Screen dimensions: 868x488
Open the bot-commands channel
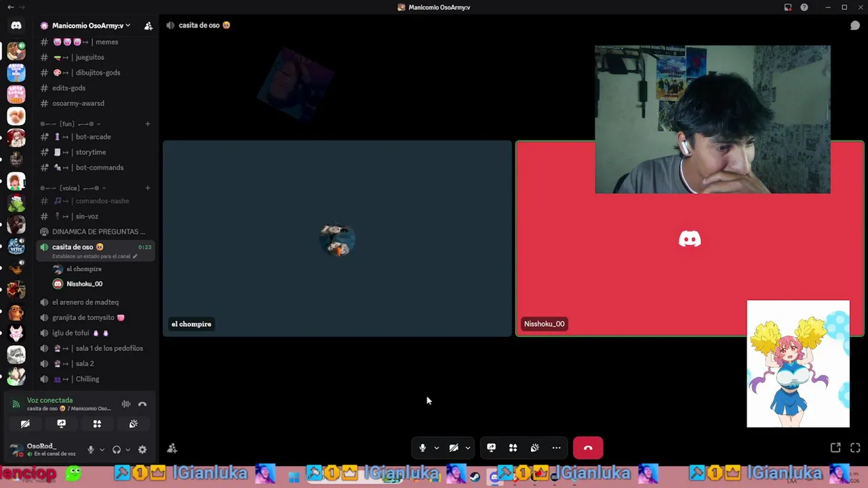(x=96, y=167)
